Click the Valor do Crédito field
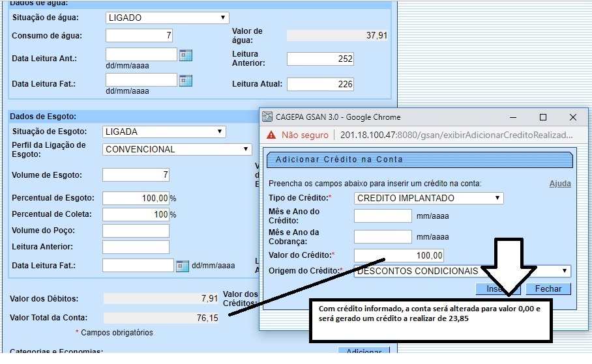Screen dimensions: 592x364 399,255
